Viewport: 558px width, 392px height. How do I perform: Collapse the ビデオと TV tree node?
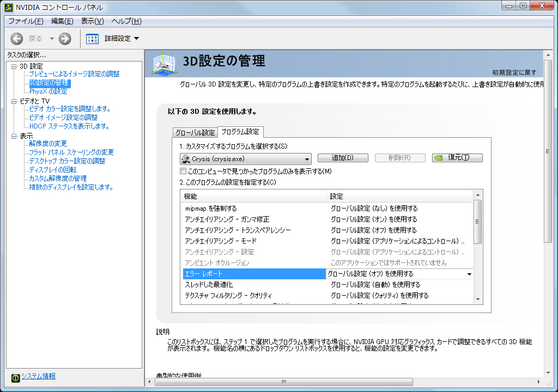coord(14,101)
